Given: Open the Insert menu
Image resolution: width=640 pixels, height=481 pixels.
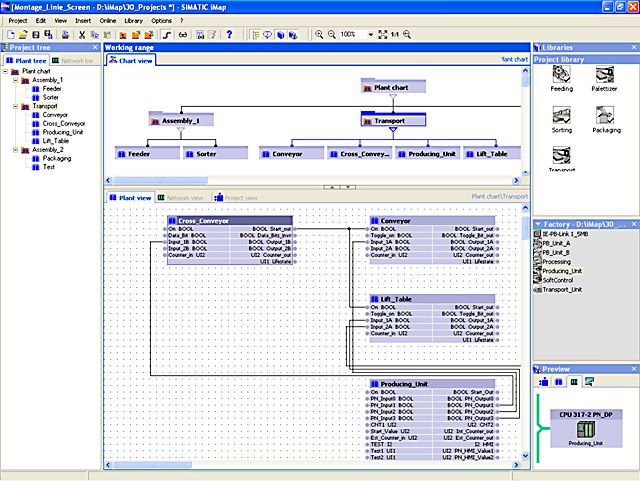Looking at the screenshot, I should point(83,21).
